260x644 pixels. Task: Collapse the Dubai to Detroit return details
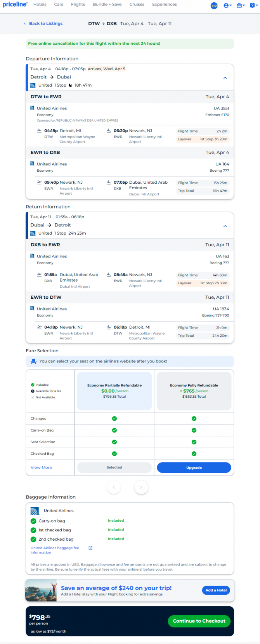coord(225,226)
